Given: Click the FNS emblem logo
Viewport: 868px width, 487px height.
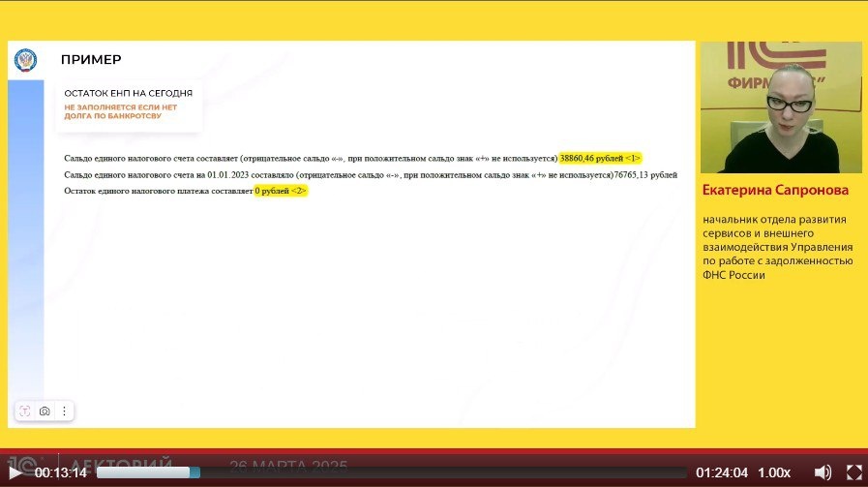Looking at the screenshot, I should [x=25, y=60].
